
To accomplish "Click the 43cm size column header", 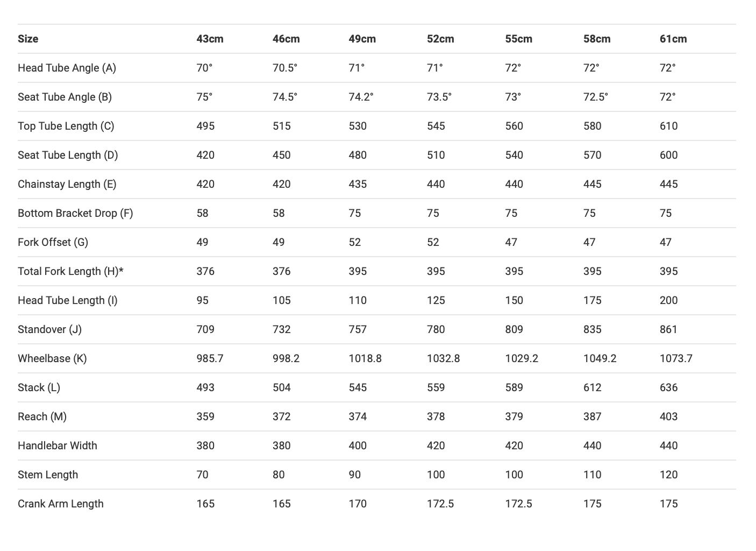I will [x=210, y=39].
